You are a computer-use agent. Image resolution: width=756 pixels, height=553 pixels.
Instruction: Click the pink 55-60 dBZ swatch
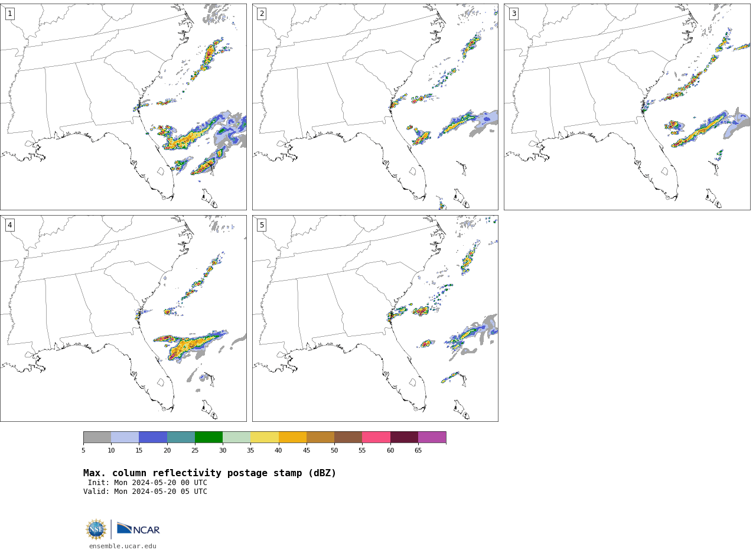click(x=376, y=437)
